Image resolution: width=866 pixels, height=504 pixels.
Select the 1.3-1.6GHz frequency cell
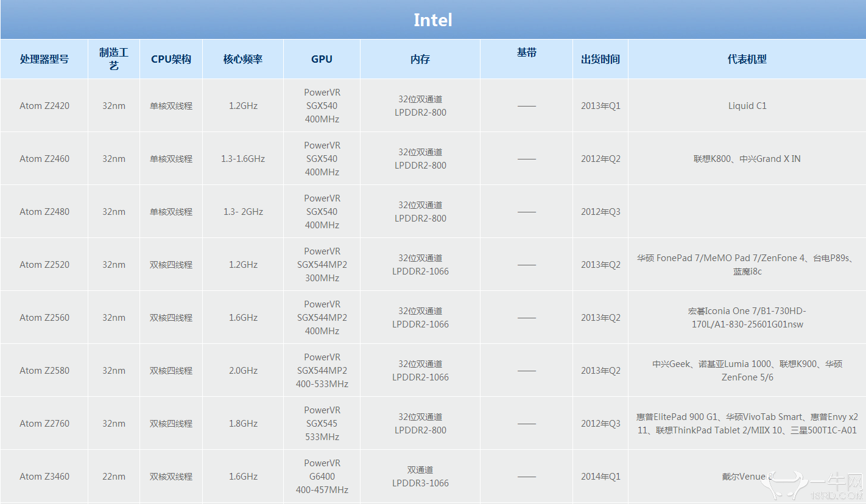[x=243, y=159]
